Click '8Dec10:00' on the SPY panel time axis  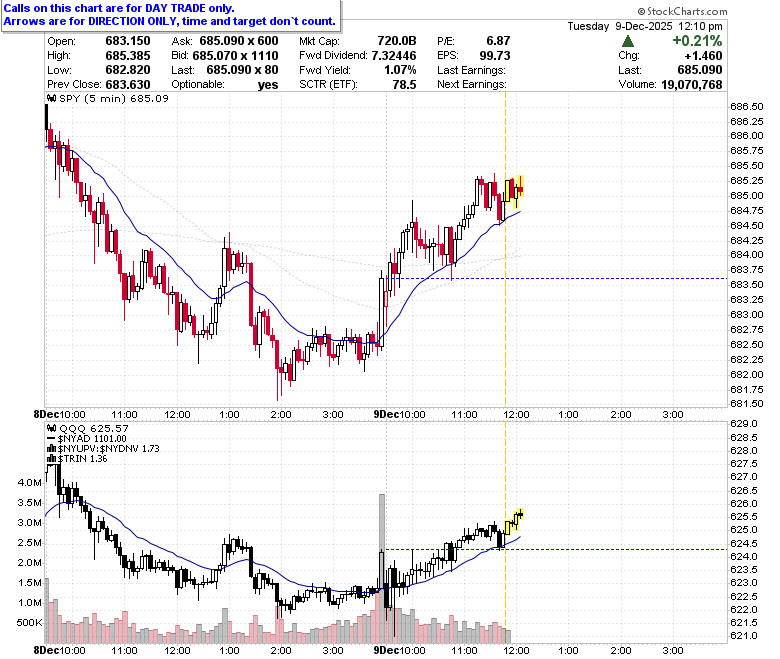click(60, 414)
